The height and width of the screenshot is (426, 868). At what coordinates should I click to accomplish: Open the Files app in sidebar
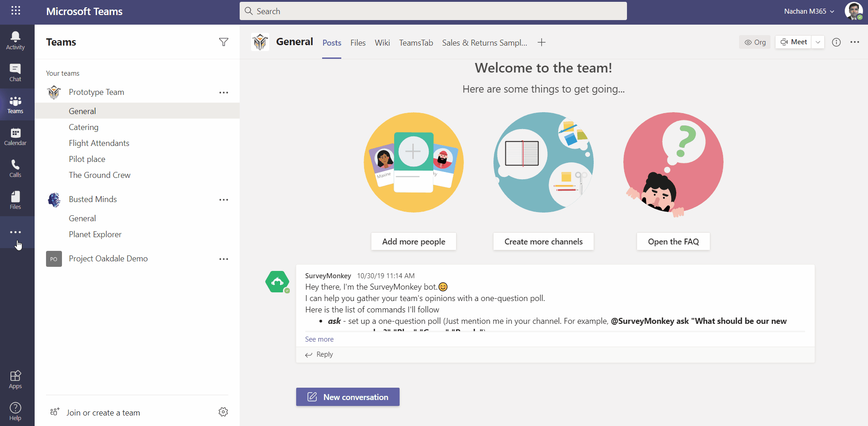pos(15,200)
